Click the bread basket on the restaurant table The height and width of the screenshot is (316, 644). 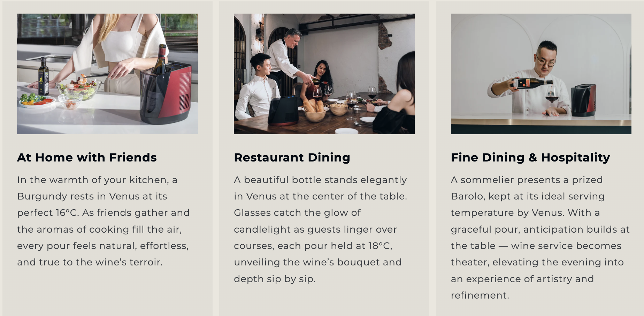pyautogui.click(x=314, y=112)
